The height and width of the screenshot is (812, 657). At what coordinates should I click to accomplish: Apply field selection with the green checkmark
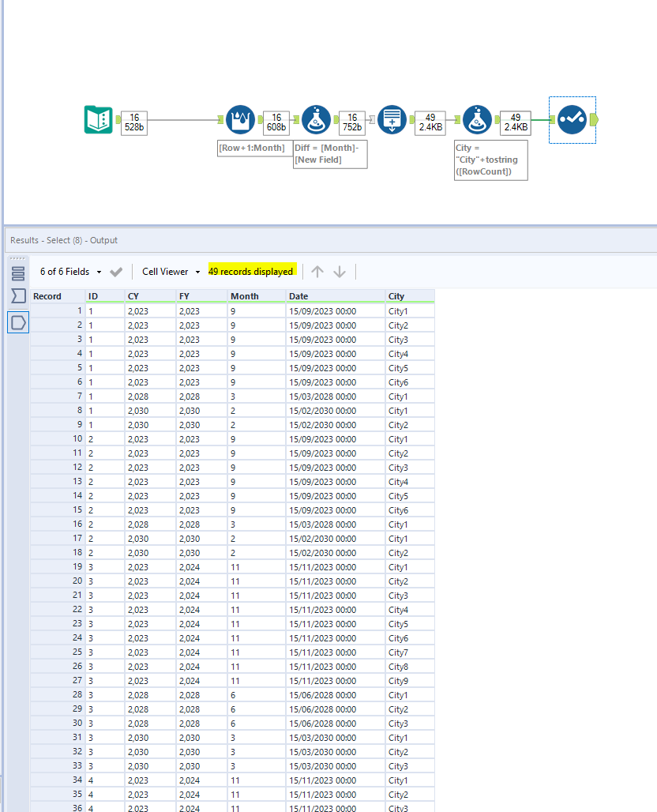pos(115,271)
